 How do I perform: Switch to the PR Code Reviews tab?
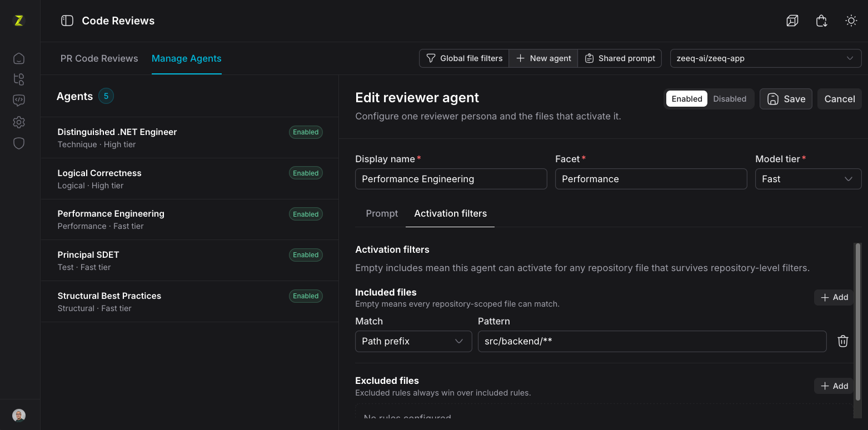click(99, 58)
